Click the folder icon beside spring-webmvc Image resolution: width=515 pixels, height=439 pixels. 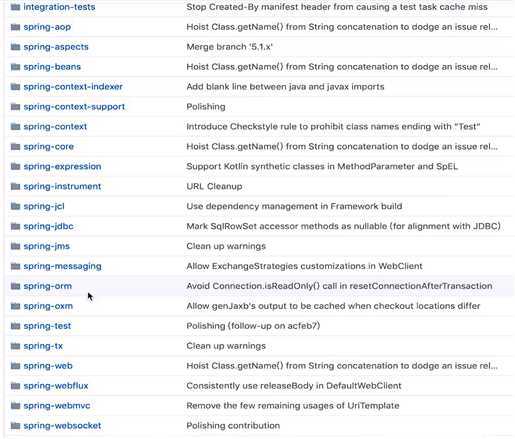(15, 406)
